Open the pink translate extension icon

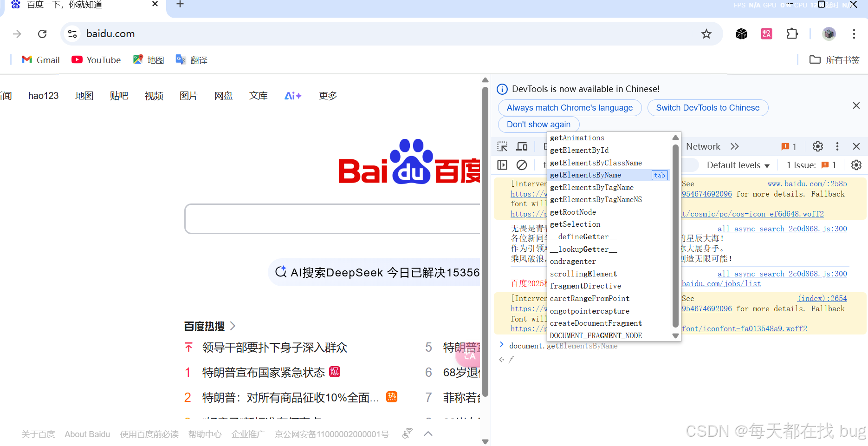tap(766, 34)
